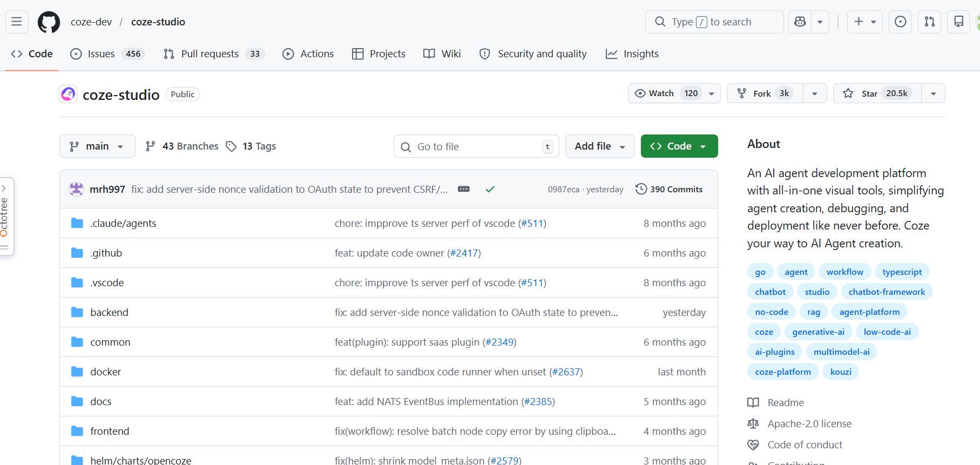This screenshot has height=465, width=980.
Task: Expand the Fork options dropdown arrow
Action: coord(815,93)
